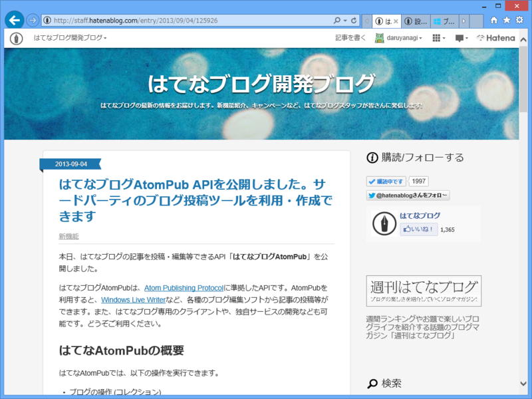532x399 pixels.
Task: Follow @hatenablog on Twitter button
Action: click(x=408, y=196)
